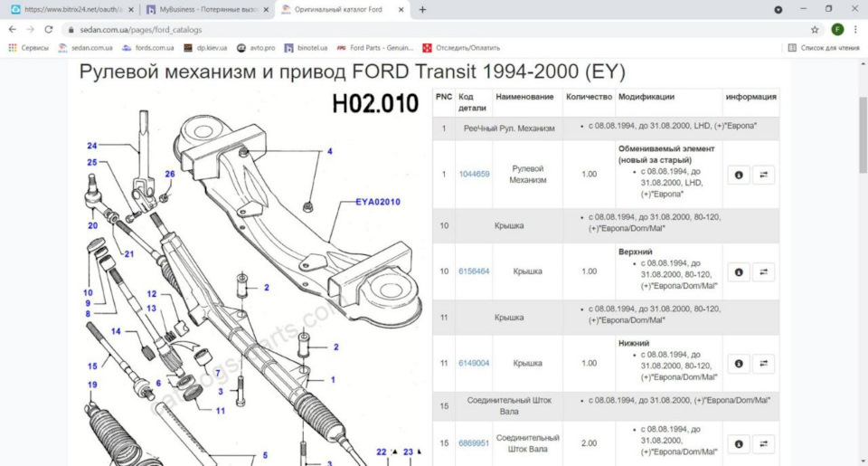Show info for part 6149004

coord(739,364)
